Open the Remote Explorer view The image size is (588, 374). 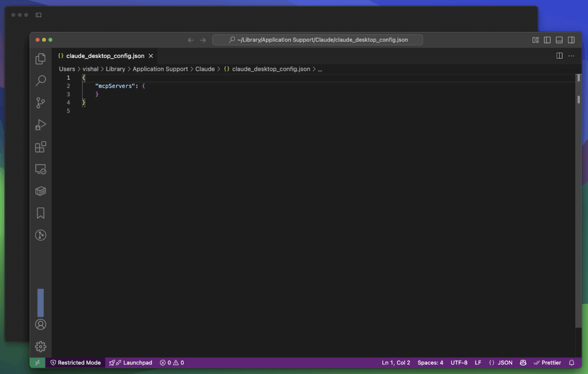[x=40, y=169]
